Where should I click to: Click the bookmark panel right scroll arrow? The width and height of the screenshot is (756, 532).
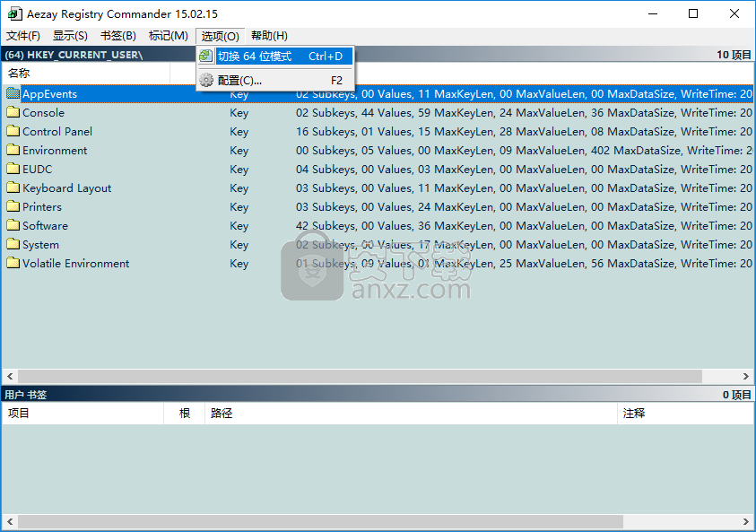pos(745,521)
